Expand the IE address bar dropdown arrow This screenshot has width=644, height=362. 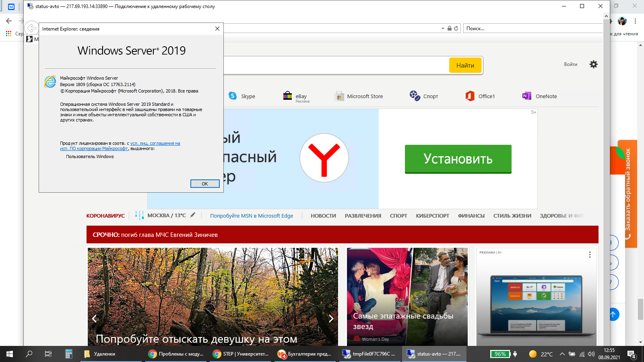pyautogui.click(x=443, y=29)
